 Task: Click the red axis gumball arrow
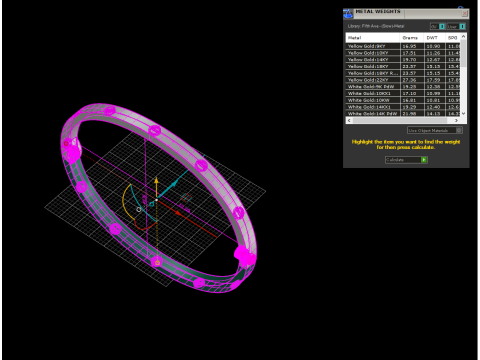coord(179,212)
